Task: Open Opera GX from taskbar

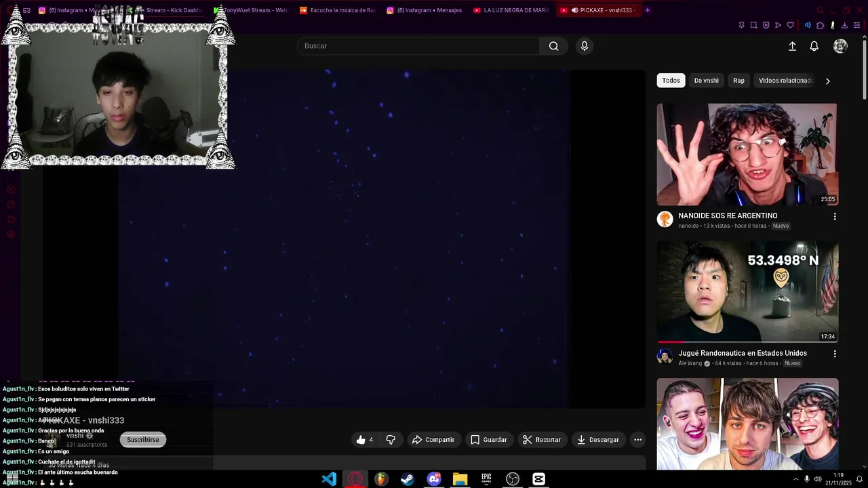Action: (355, 479)
